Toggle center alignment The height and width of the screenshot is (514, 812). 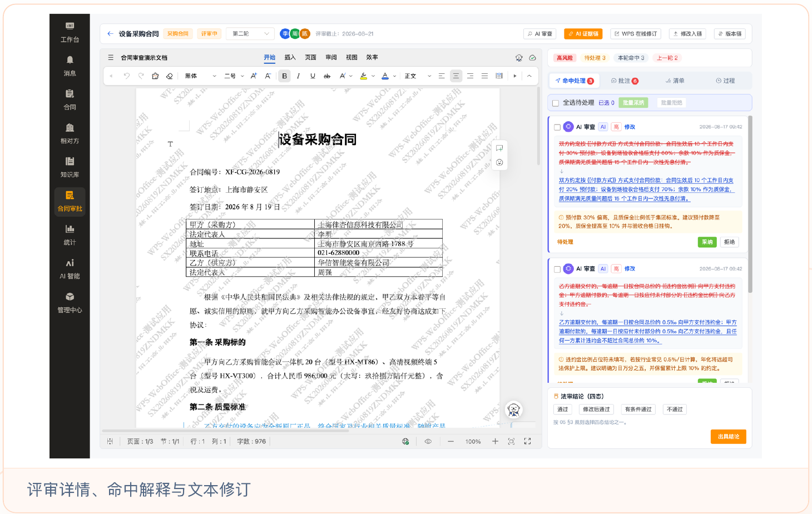click(x=456, y=76)
